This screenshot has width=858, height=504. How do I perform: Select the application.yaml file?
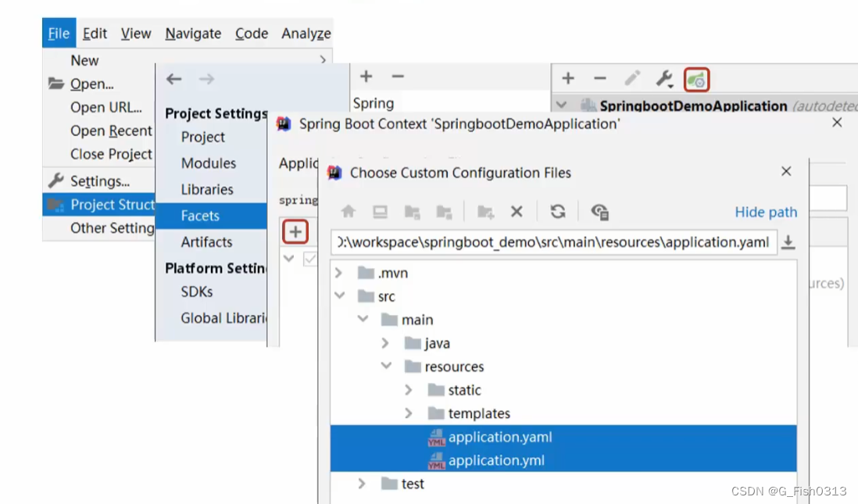563,437
